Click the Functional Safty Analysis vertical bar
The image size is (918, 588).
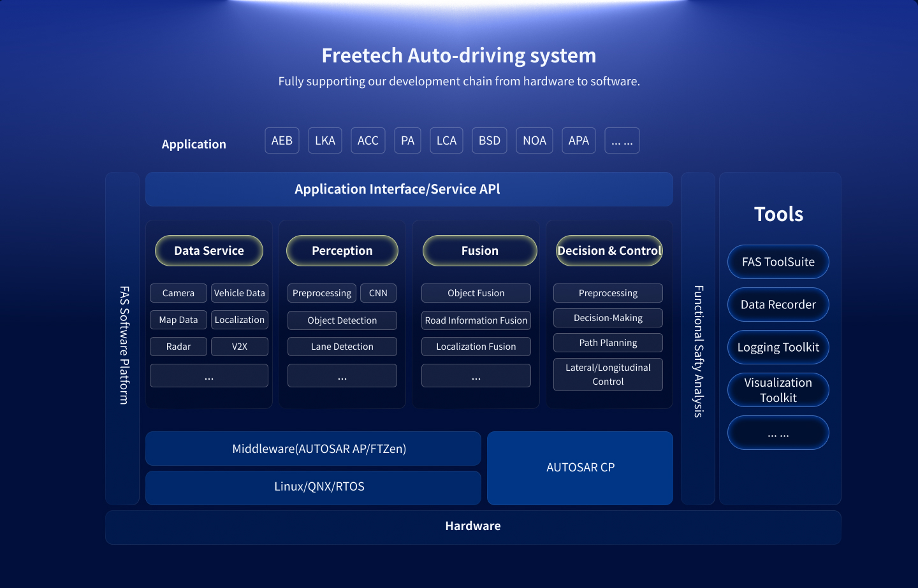698,338
